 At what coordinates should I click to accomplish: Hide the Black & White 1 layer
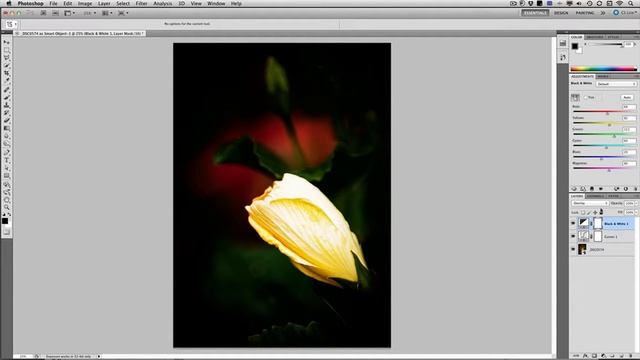coord(573,223)
